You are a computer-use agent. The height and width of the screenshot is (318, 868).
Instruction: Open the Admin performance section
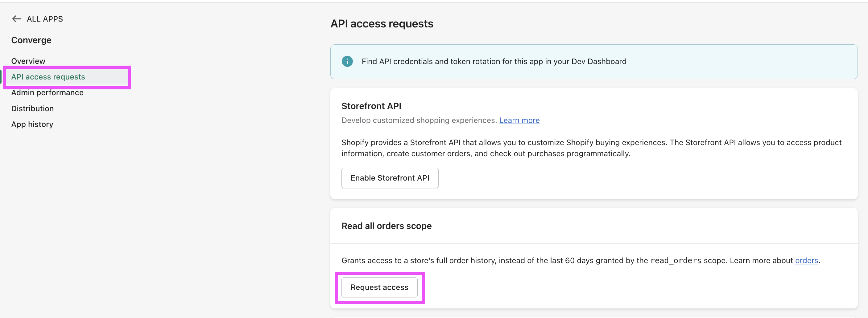click(x=47, y=92)
